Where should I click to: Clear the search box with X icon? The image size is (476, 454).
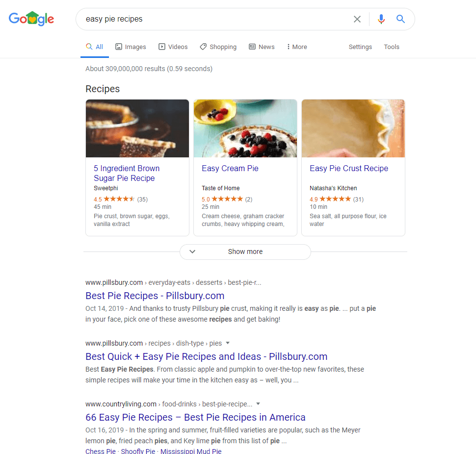[x=357, y=19]
